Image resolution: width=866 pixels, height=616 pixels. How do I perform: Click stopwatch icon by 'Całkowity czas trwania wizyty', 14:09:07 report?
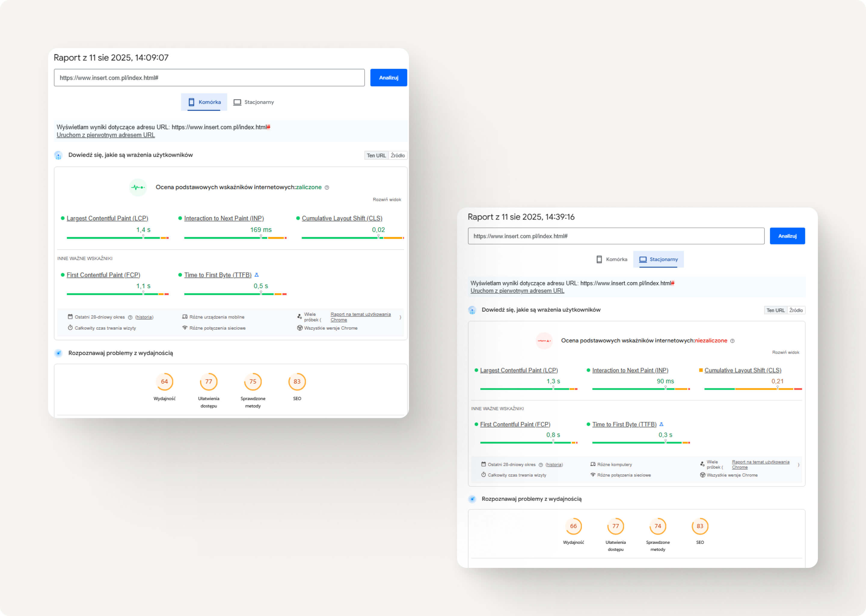pyautogui.click(x=70, y=328)
